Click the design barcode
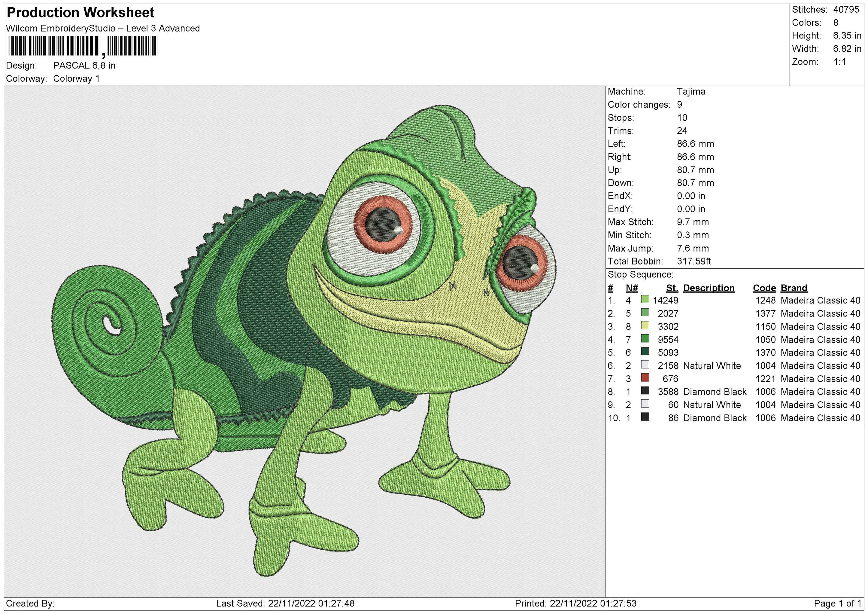This screenshot has width=868, height=614. coord(87,47)
